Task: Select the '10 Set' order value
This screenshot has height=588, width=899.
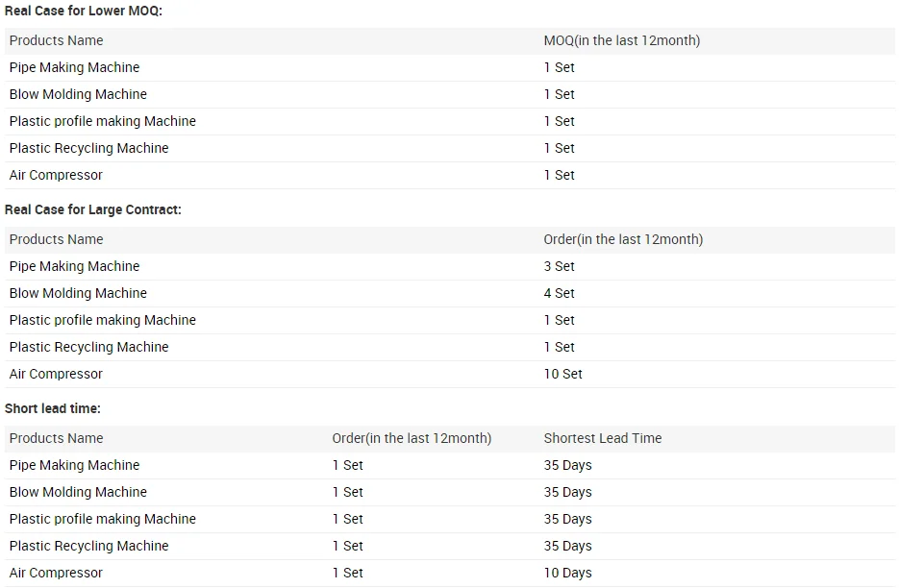Action: (562, 374)
